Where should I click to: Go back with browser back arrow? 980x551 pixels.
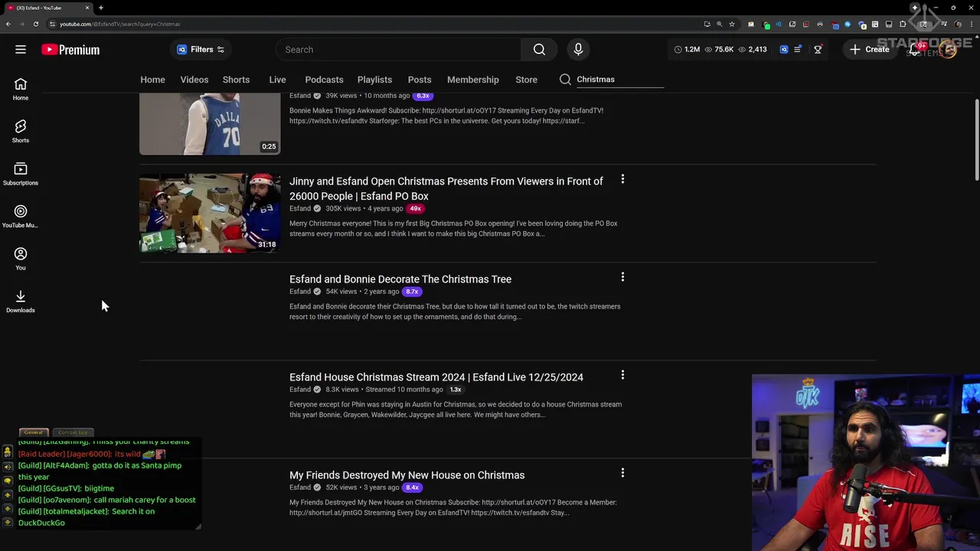click(x=8, y=24)
